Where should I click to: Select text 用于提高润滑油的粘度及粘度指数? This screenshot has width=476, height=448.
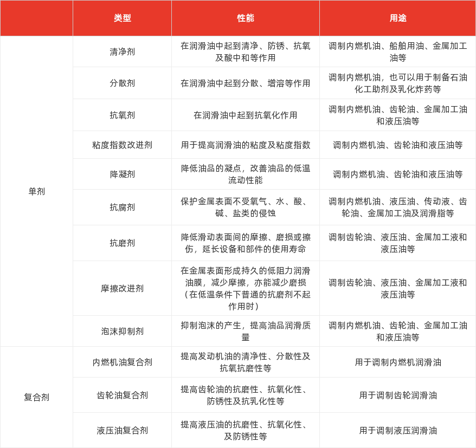(x=246, y=145)
